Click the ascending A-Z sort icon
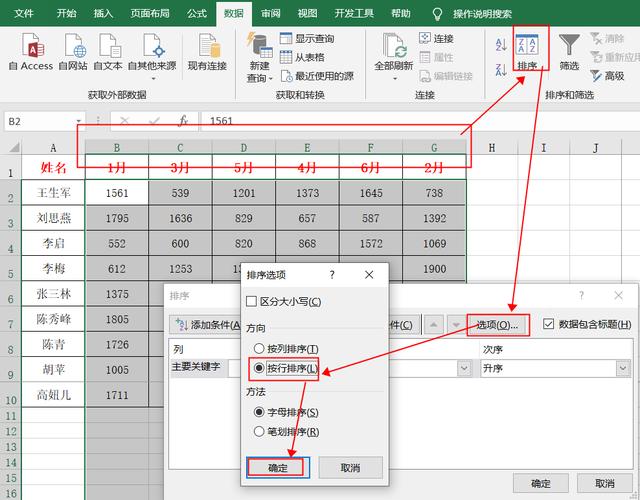 click(501, 45)
